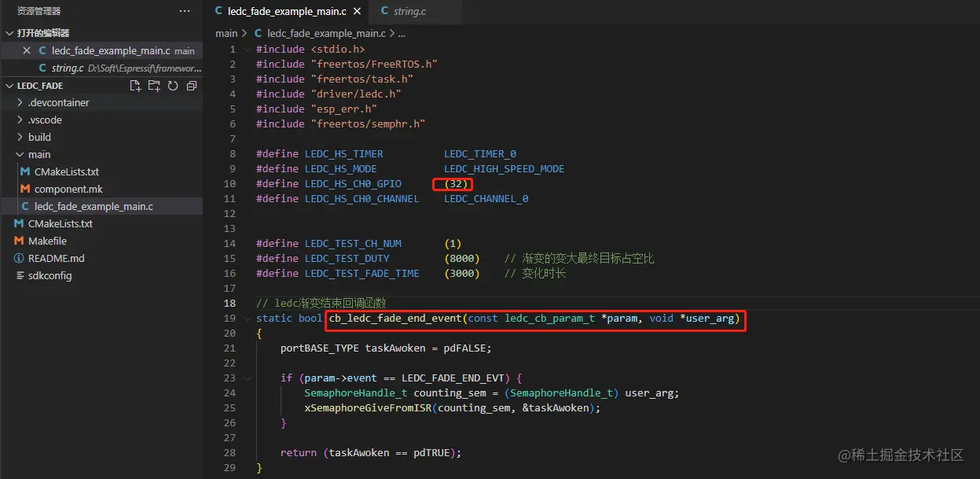This screenshot has width=980, height=479.
Task: Close ledc_fade_example_main.c editor tab
Action: [358, 12]
